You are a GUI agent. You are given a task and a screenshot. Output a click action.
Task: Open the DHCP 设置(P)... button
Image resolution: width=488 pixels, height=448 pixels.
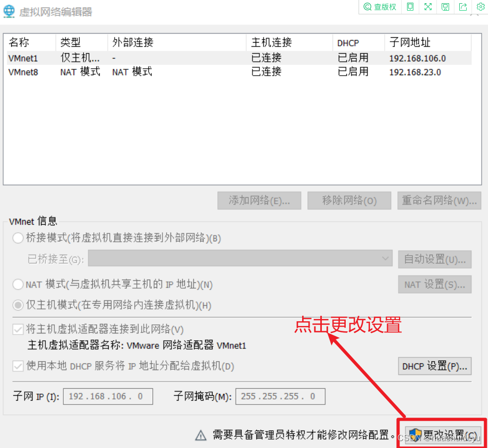click(x=435, y=366)
